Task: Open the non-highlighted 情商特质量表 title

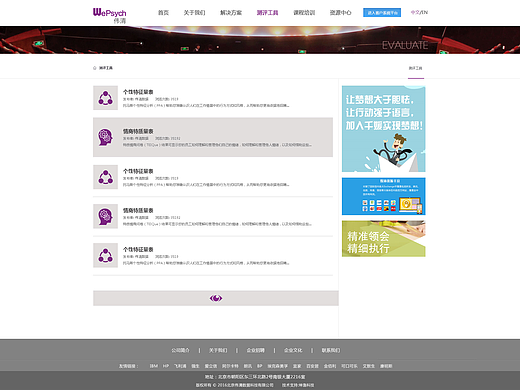Action: (138, 210)
